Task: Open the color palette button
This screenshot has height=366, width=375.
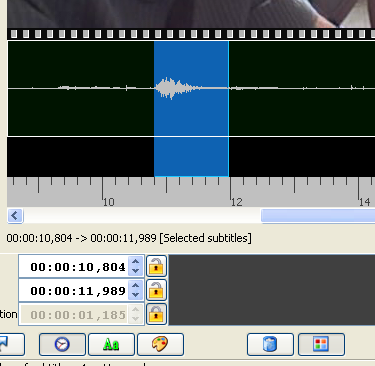Action: 160,344
